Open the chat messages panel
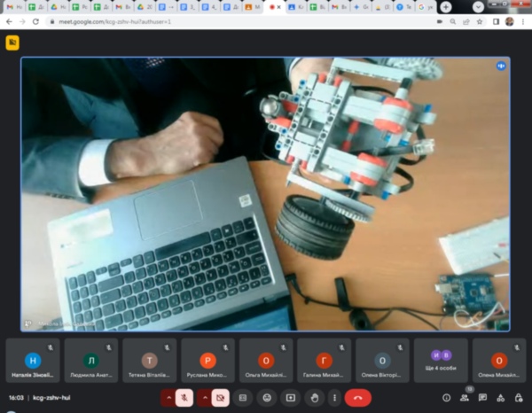This screenshot has height=413, width=532. tap(482, 398)
